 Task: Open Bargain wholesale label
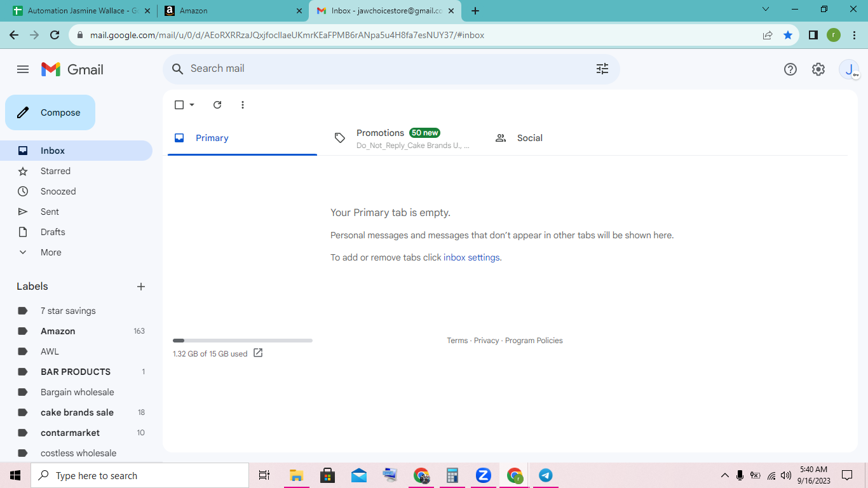[x=76, y=392]
